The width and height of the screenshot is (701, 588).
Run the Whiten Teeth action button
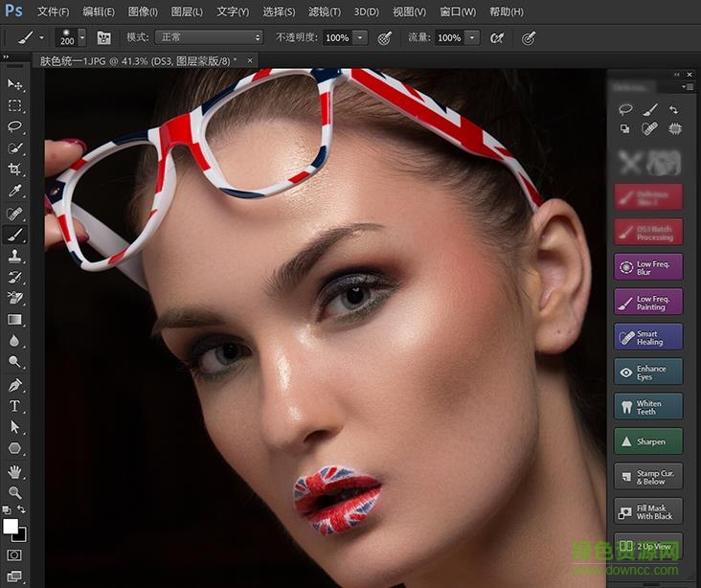click(x=648, y=407)
